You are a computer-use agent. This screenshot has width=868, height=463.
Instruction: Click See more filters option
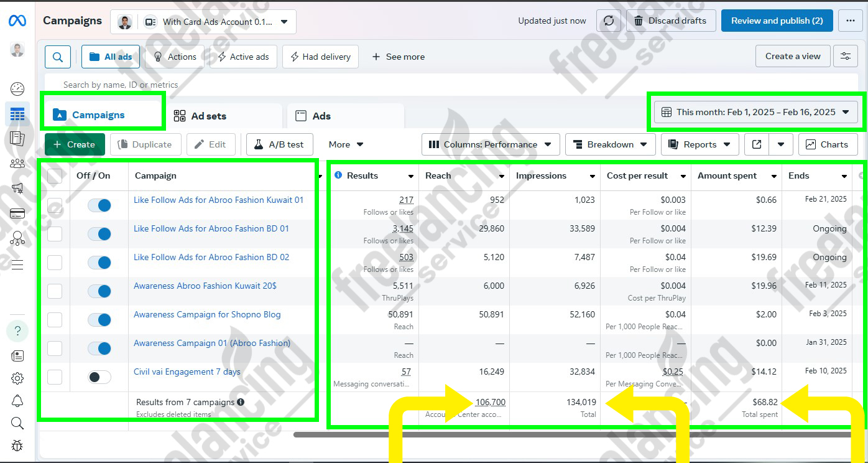tap(398, 57)
